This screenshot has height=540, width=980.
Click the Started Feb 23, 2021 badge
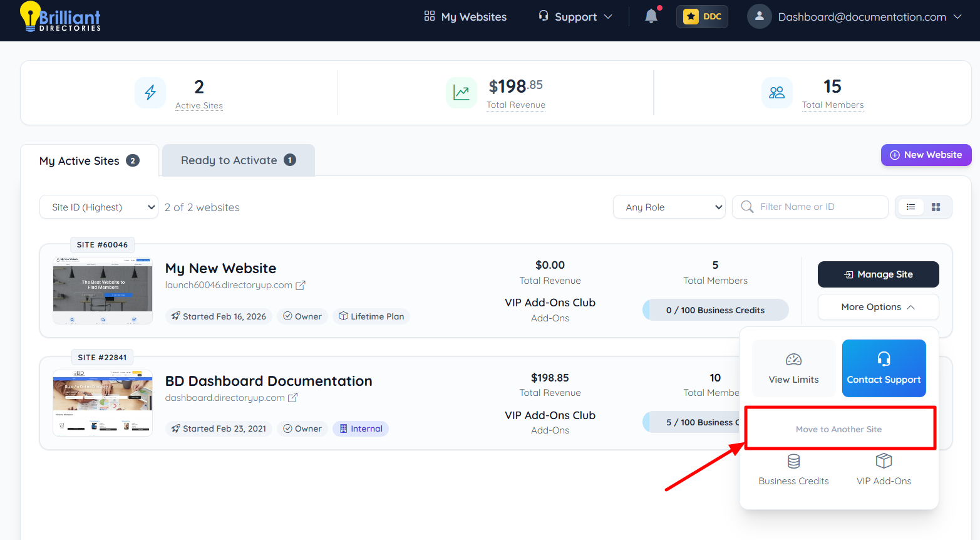219,428
